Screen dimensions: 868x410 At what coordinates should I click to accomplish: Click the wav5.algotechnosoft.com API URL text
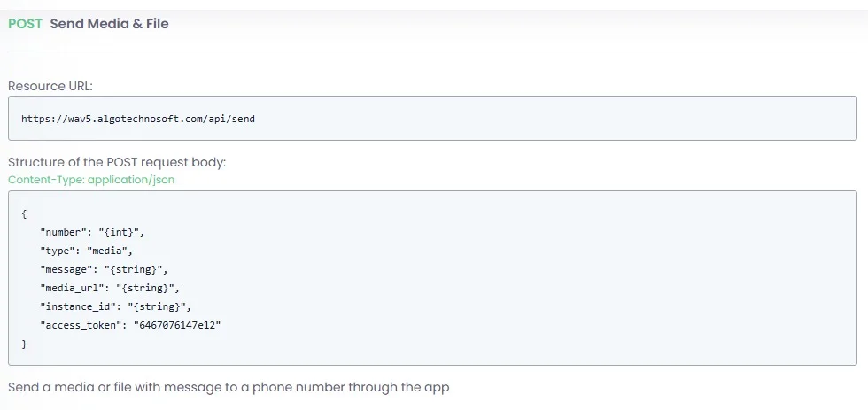pyautogui.click(x=138, y=118)
